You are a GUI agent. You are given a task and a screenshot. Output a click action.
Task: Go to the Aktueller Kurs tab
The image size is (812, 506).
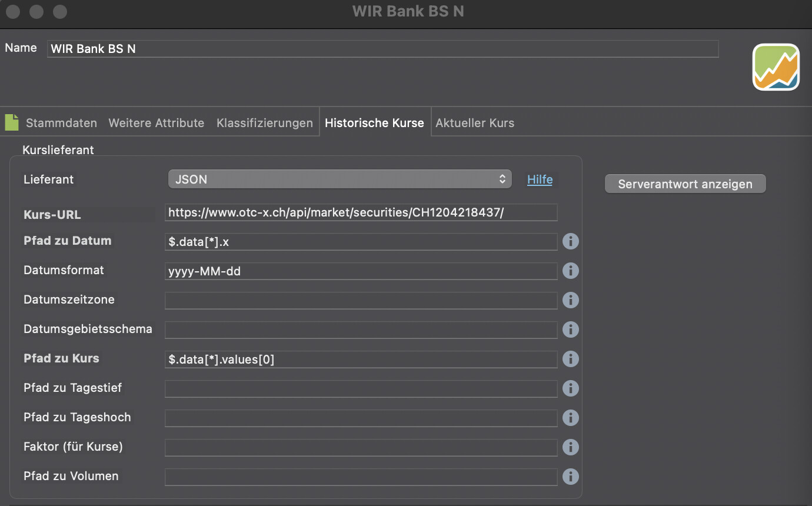pyautogui.click(x=474, y=123)
